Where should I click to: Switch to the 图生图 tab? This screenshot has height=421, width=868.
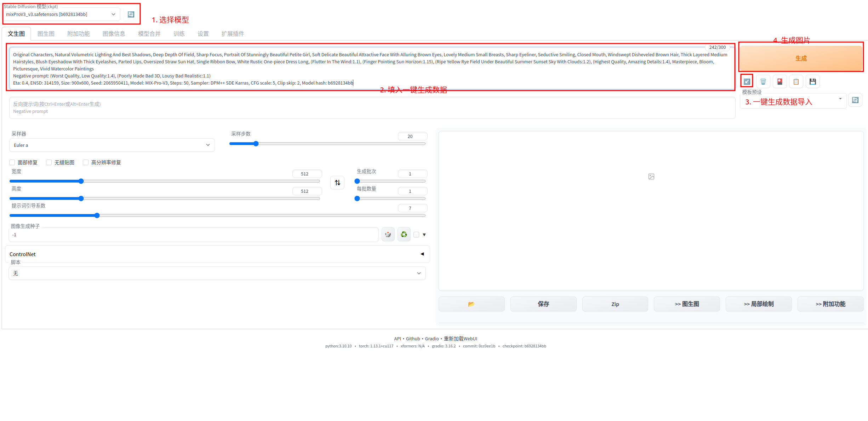pyautogui.click(x=46, y=34)
